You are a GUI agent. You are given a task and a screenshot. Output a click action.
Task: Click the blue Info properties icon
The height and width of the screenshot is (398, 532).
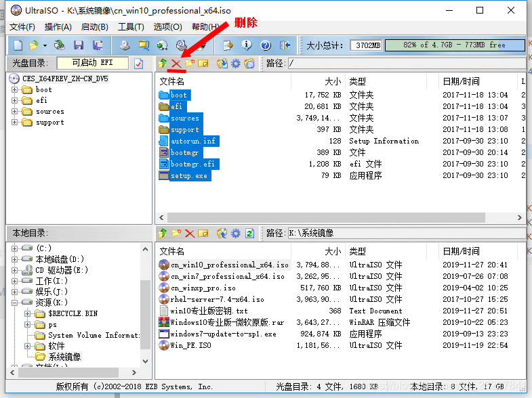(247, 45)
